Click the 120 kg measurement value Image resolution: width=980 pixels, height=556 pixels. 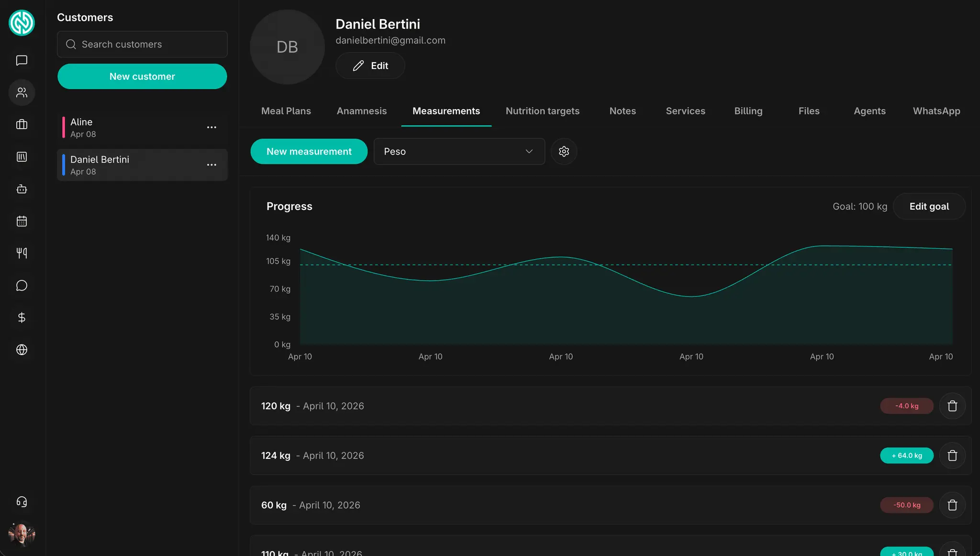[x=276, y=406]
